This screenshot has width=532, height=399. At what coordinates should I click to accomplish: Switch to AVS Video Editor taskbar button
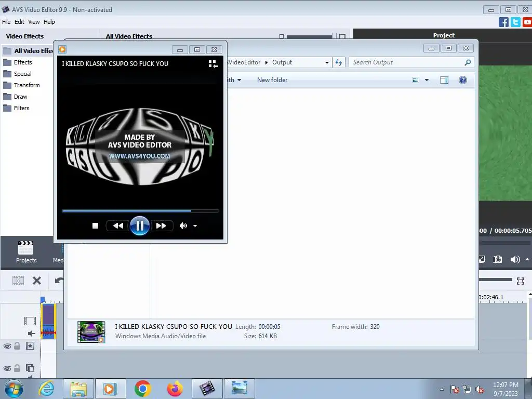[207, 389]
